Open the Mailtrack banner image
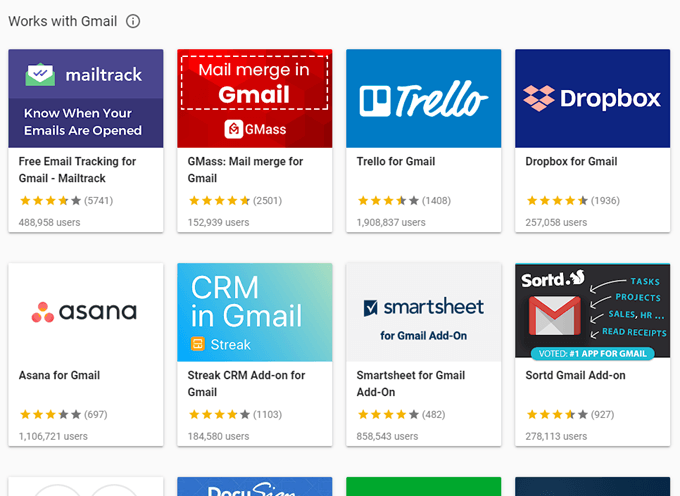This screenshot has width=680, height=496. pos(86,98)
